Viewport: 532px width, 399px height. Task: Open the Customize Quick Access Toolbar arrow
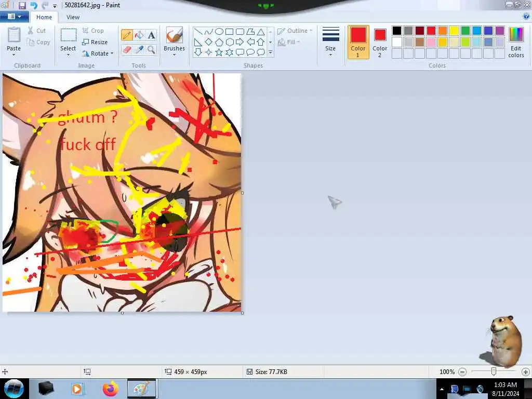coord(55,6)
